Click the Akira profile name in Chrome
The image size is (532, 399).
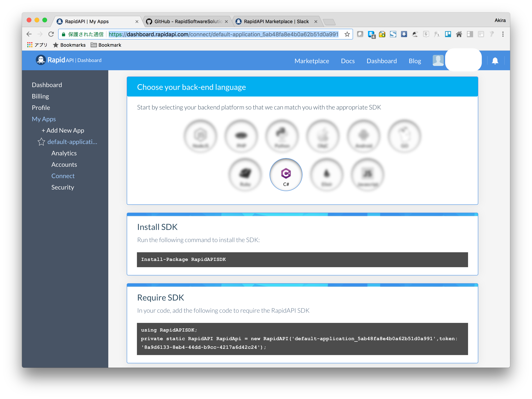(500, 20)
